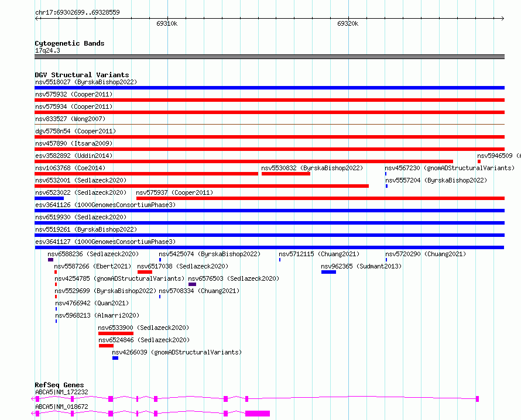521x420 pixels.
Task: Click the red nsv5530832 variant bar
Action: click(x=286, y=174)
